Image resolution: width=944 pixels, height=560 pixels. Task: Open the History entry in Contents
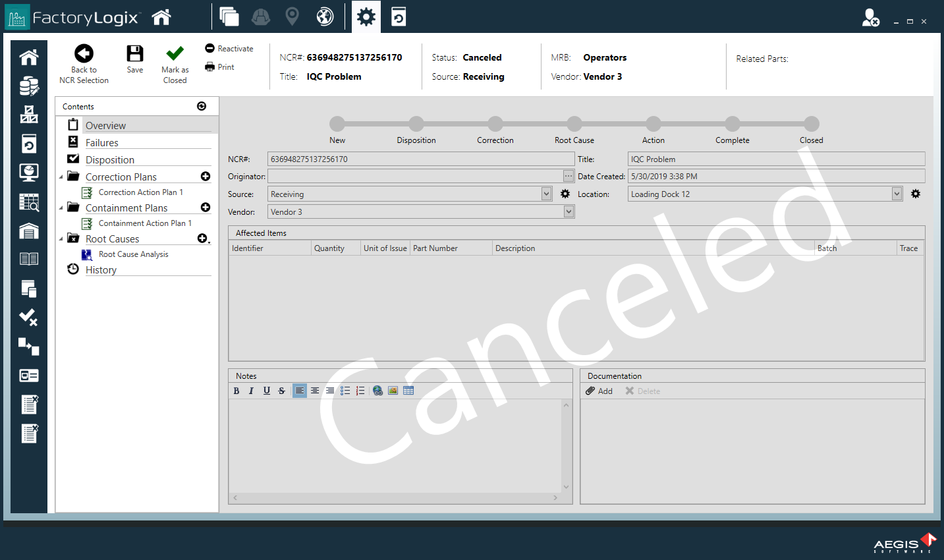click(101, 269)
